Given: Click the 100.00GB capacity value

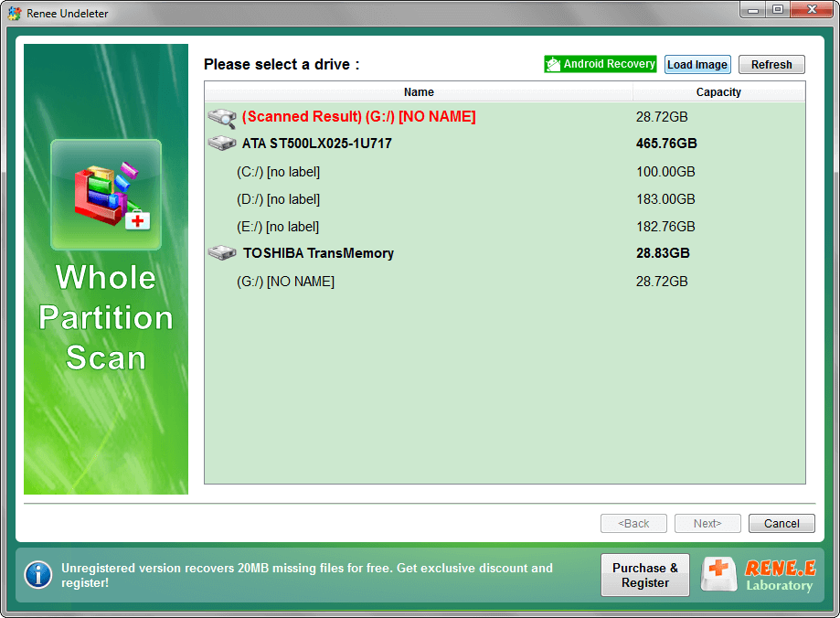Looking at the screenshot, I should click(665, 172).
